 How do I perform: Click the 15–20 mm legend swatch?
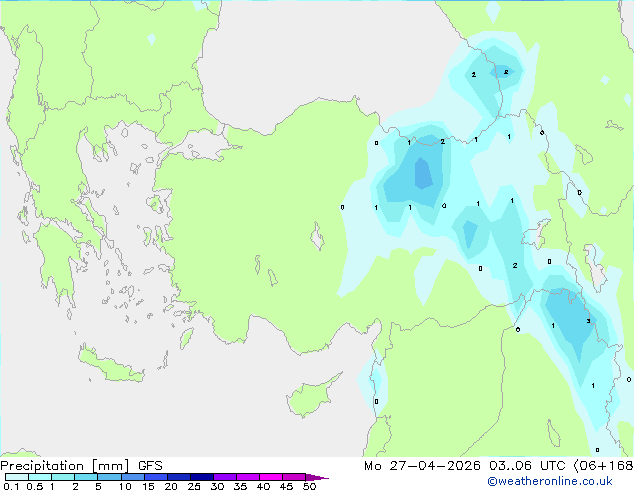point(155,477)
